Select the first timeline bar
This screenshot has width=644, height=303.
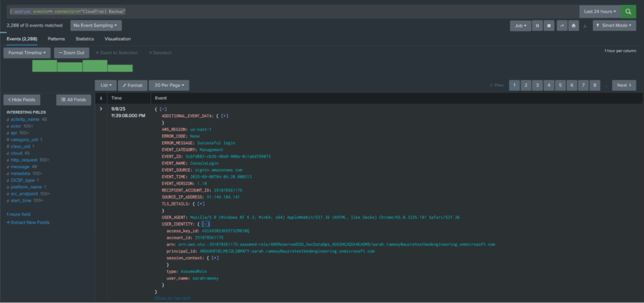45,66
